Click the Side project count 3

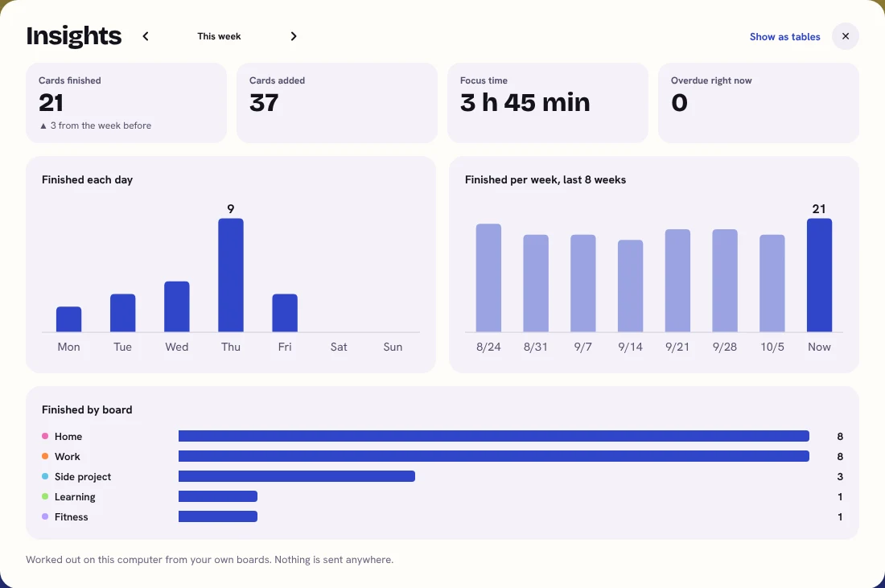pos(840,477)
